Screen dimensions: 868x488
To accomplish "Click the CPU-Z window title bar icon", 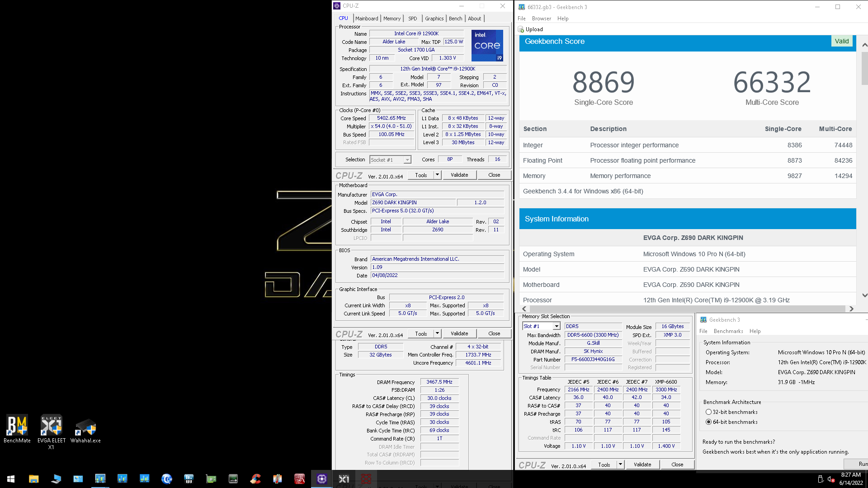I will pos(337,6).
